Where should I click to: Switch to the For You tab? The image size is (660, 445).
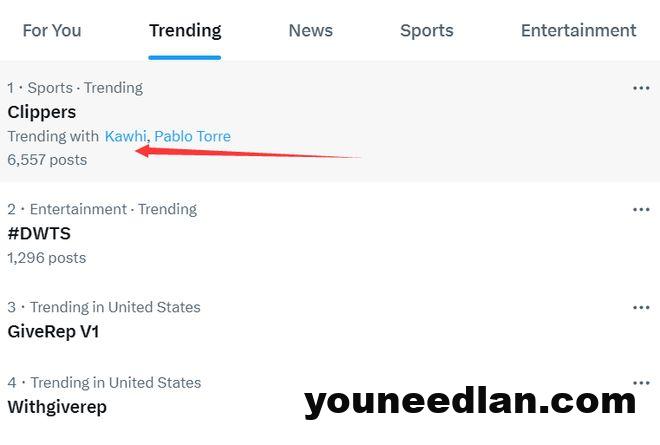pos(52,31)
